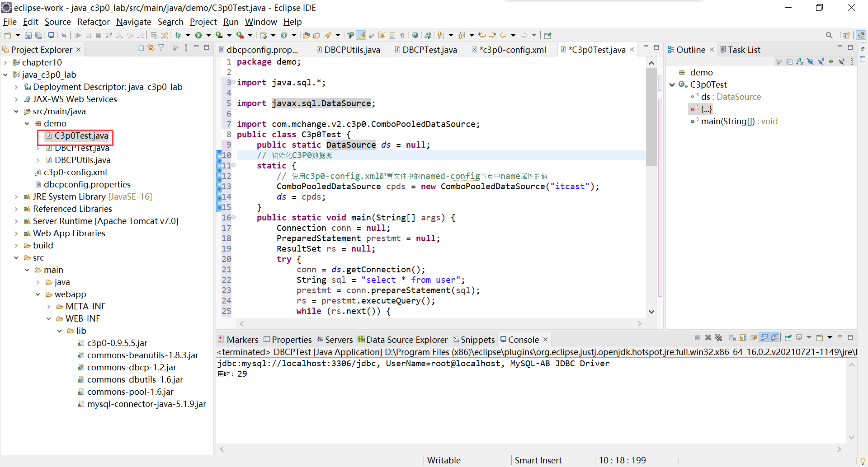This screenshot has width=868, height=467.
Task: Open the Search dialog toolbar icon
Action: [829, 35]
